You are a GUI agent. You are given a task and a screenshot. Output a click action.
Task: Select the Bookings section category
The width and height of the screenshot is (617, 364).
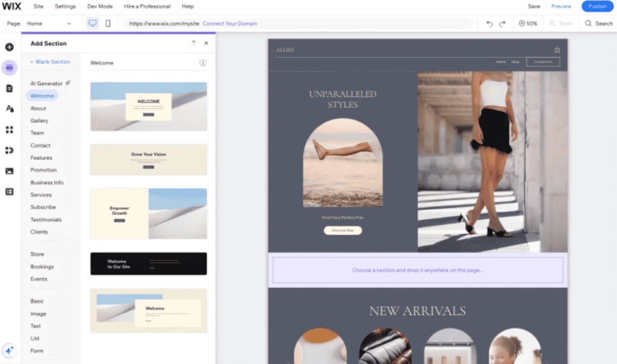pyautogui.click(x=42, y=267)
